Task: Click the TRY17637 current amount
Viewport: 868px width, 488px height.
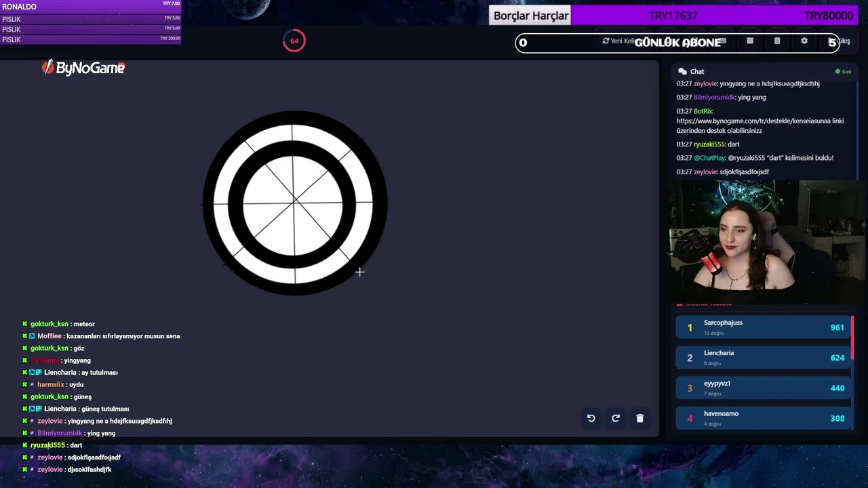Action: pos(673,16)
